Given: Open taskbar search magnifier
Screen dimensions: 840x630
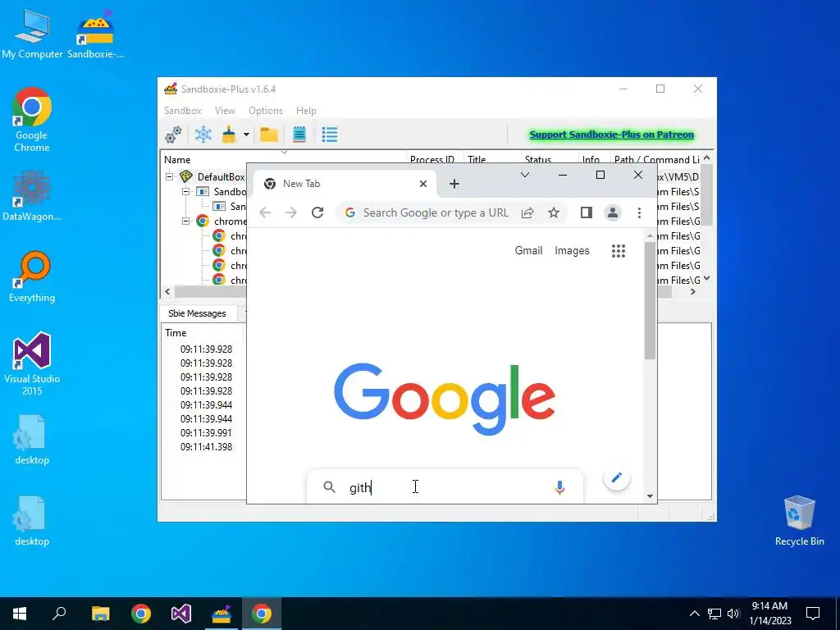Looking at the screenshot, I should 59,614.
